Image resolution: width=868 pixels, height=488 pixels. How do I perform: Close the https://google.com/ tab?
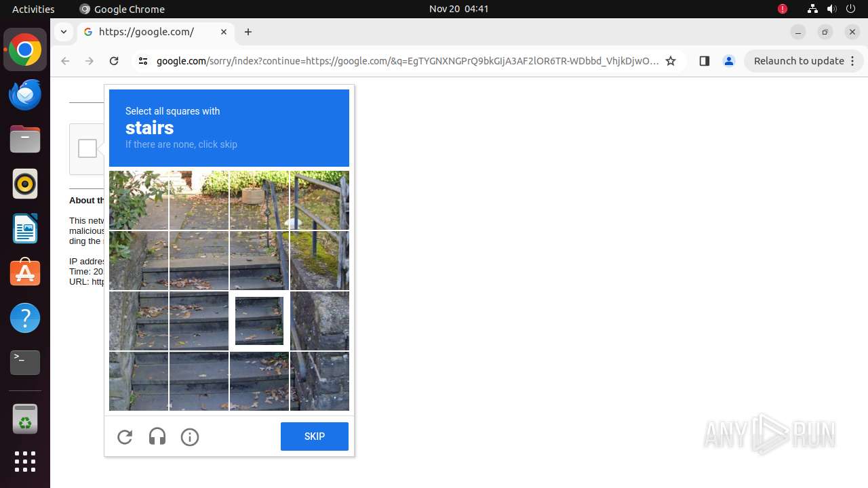[x=224, y=32]
